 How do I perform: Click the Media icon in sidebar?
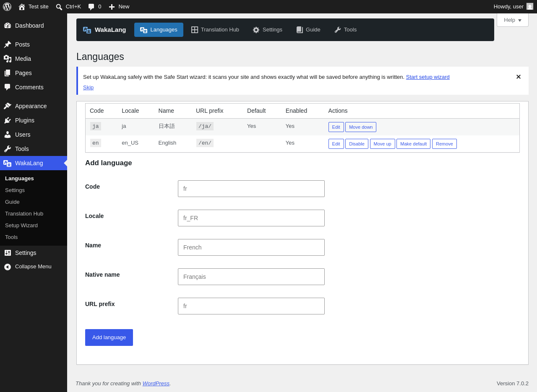(x=8, y=59)
